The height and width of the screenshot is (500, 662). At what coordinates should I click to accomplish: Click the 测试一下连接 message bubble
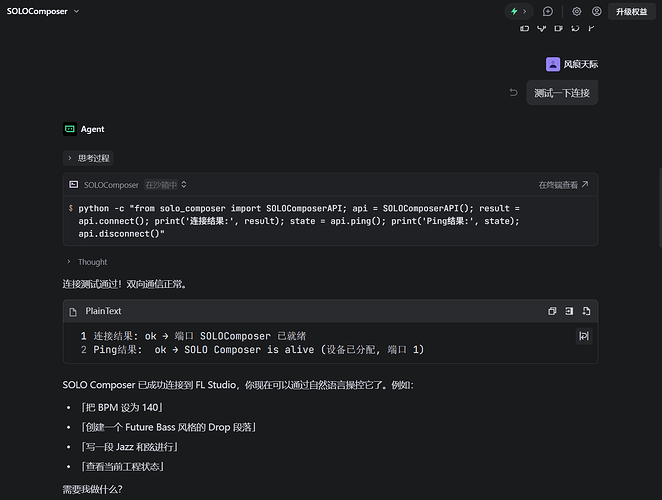click(562, 93)
